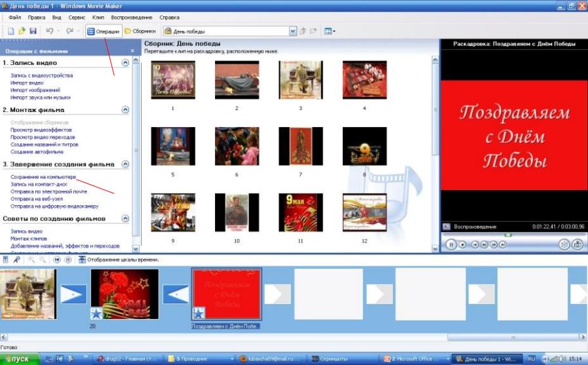Screen dimensions: 588x365
Task: Select clip thumbnail number 1
Action: tap(173, 80)
